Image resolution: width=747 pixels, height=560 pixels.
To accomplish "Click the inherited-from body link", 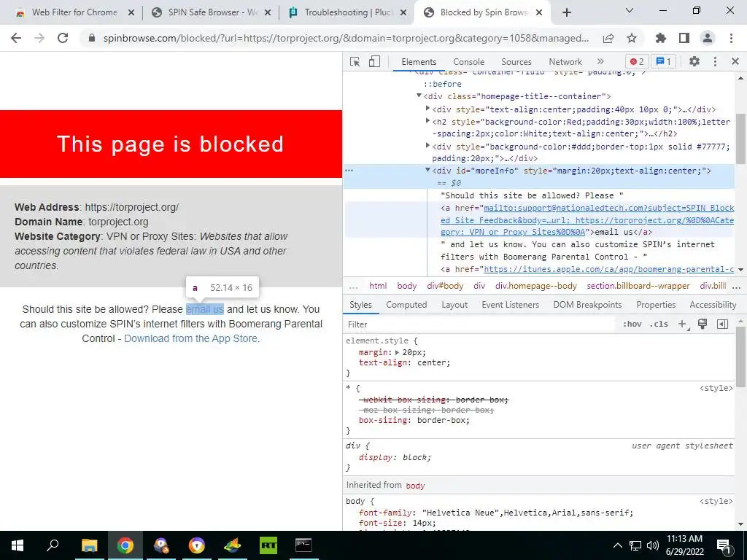I will click(x=415, y=486).
